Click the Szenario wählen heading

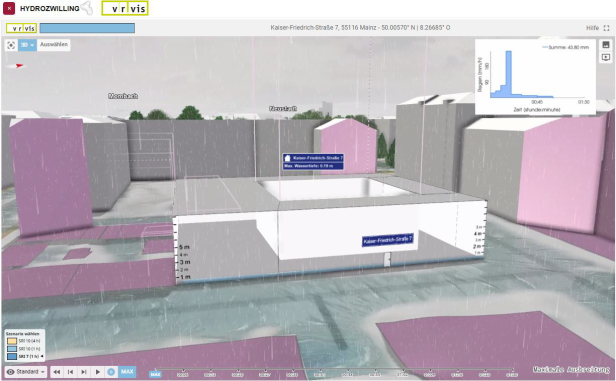pos(22,334)
